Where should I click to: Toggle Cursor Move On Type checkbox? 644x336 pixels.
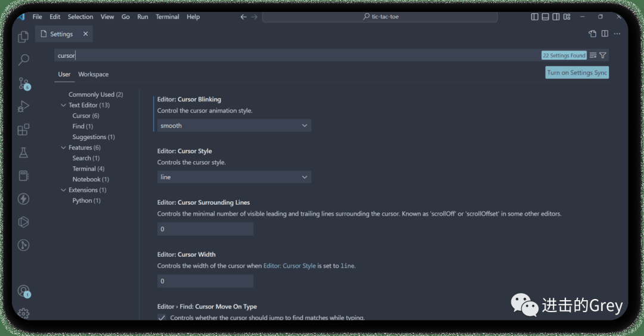[x=162, y=317]
